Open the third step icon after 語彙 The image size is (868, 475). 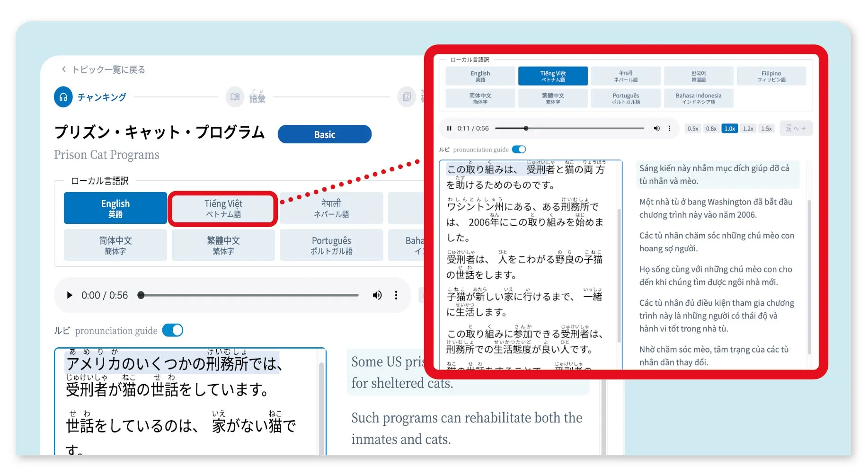tap(407, 97)
